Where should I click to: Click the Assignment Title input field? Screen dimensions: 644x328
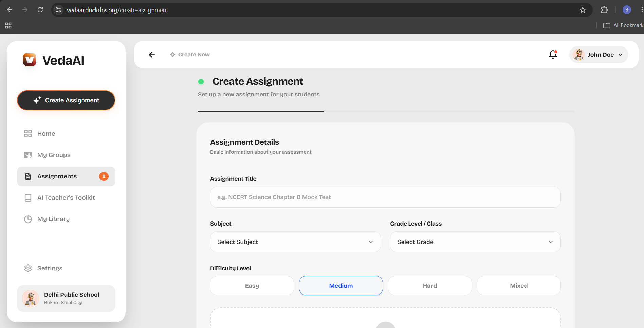point(385,197)
